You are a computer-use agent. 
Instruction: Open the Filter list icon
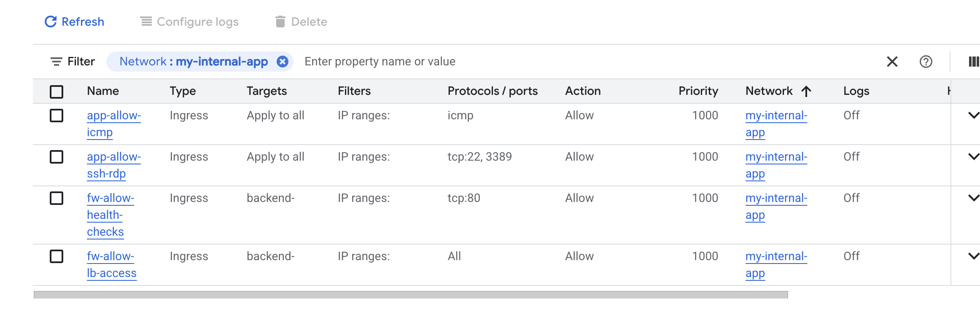[x=56, y=62]
